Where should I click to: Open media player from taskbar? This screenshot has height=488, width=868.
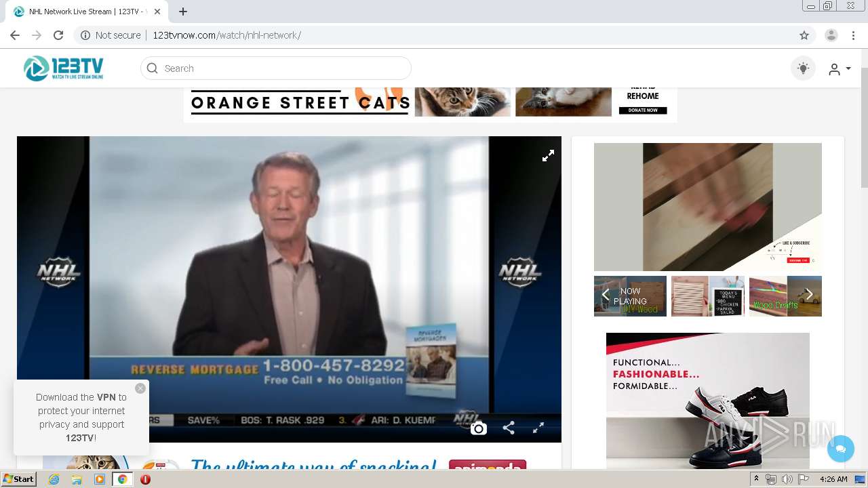point(100,479)
